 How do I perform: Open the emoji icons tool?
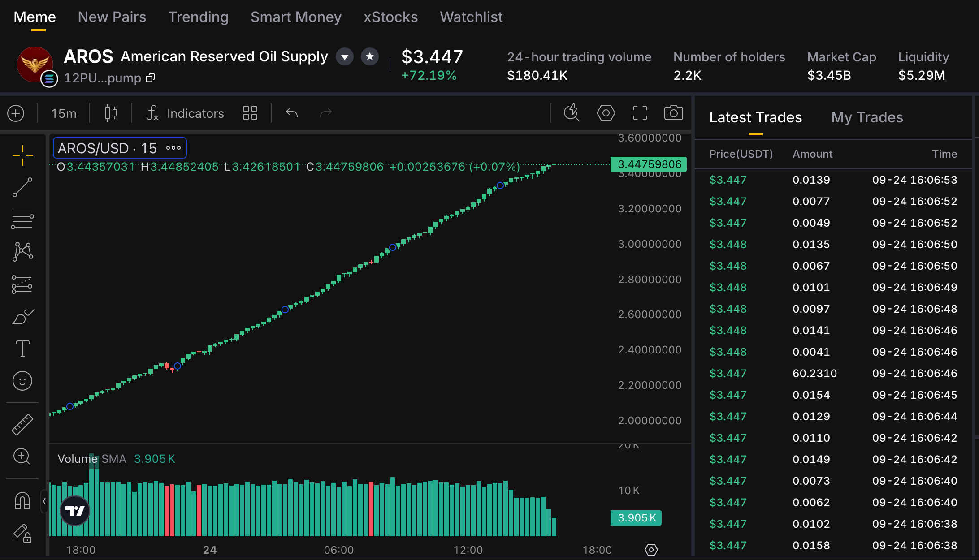pos(22,381)
